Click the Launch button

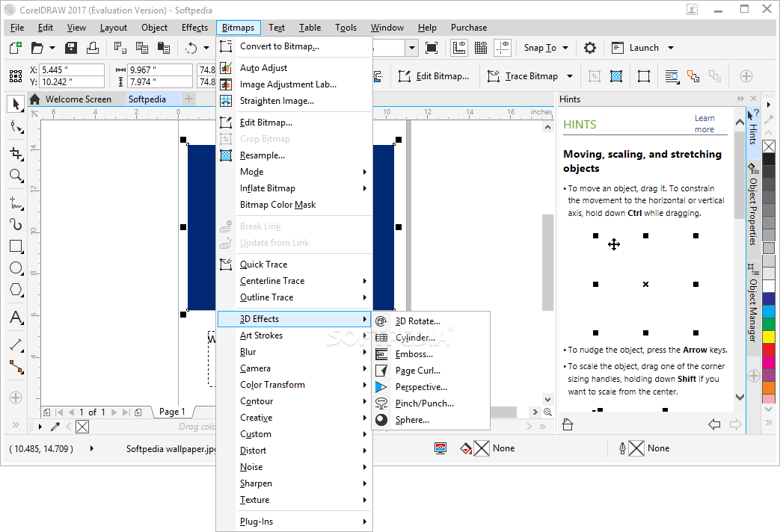(635, 48)
